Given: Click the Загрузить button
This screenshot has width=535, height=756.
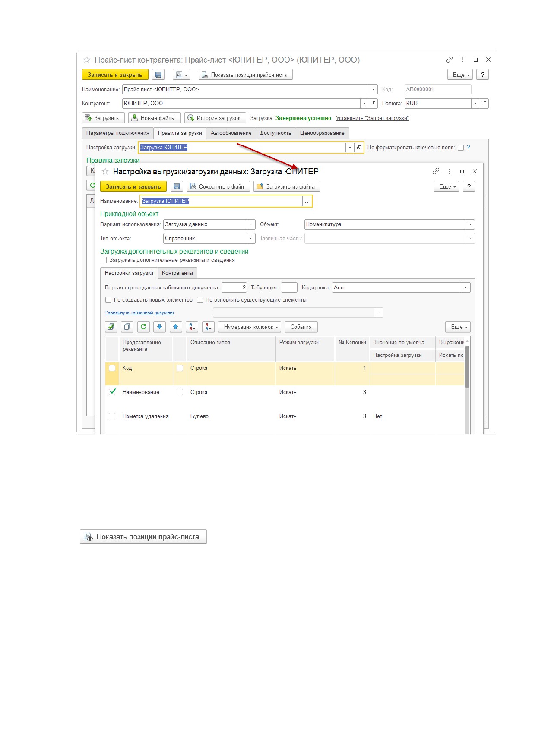Looking at the screenshot, I should click(x=104, y=118).
